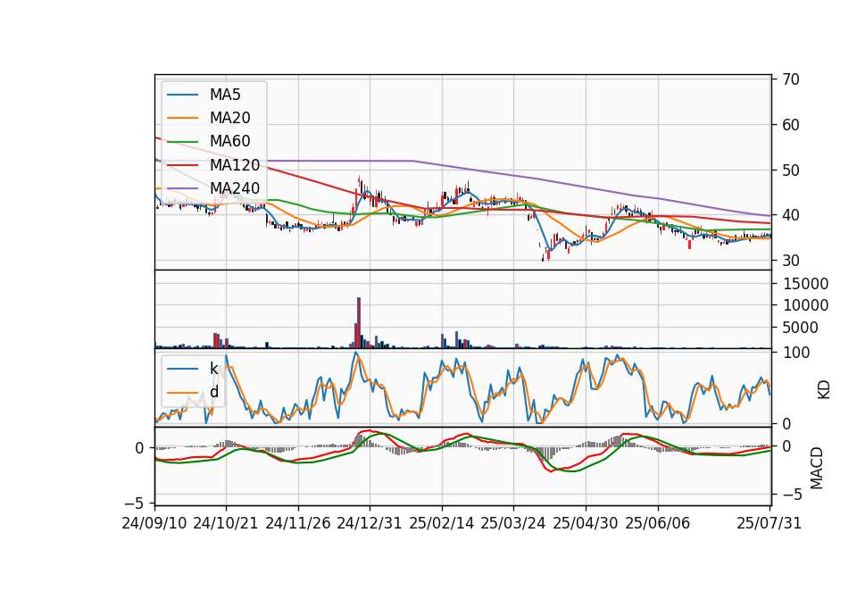Click the price axis value 40
The width and height of the screenshot is (857, 616).
[x=790, y=215]
